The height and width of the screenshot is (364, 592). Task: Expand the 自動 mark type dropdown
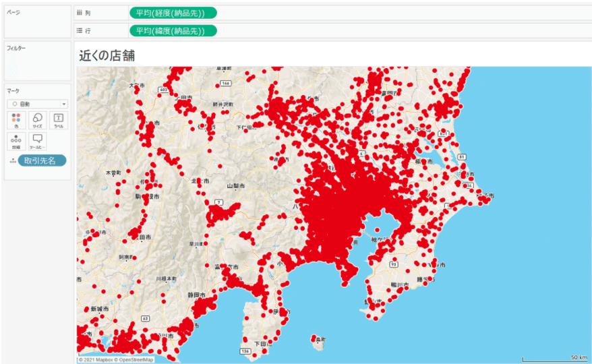click(38, 104)
